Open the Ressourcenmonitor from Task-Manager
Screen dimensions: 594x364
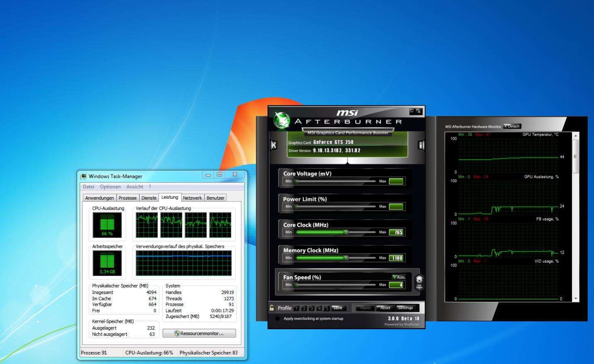pos(199,333)
